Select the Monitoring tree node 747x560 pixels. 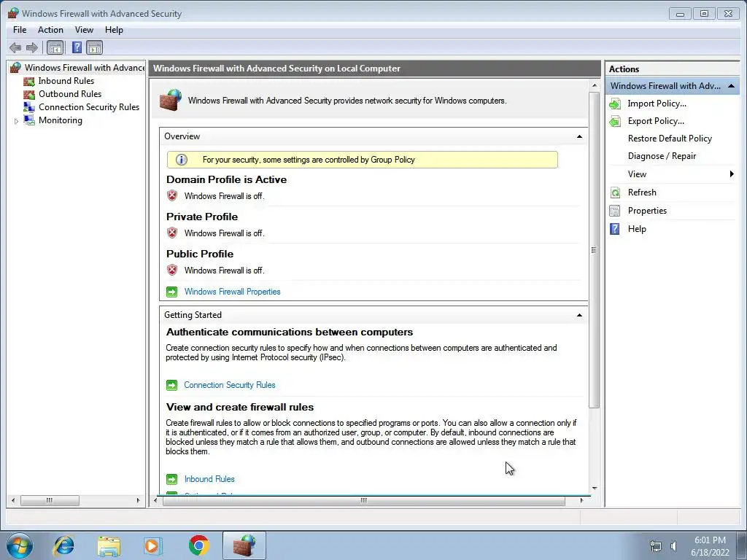(x=61, y=120)
